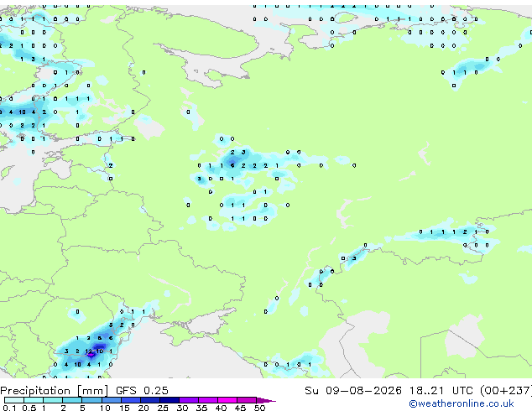This screenshot has width=532, height=411.
Task: Click the 15–20 mm legend swatch
Action: [x=131, y=400]
